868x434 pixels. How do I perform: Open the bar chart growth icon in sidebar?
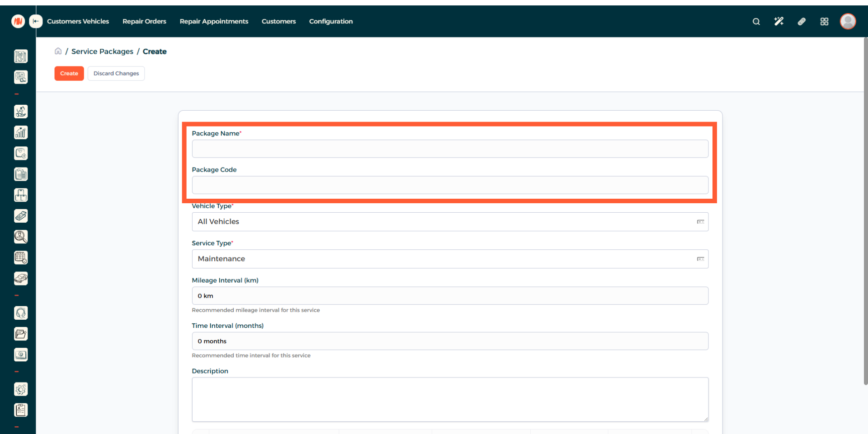tap(21, 132)
